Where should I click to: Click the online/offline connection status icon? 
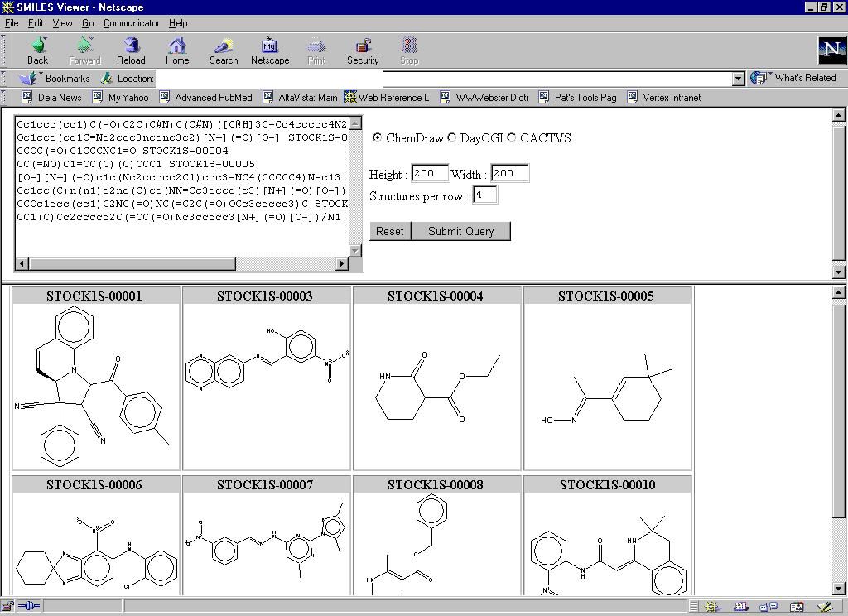click(29, 606)
